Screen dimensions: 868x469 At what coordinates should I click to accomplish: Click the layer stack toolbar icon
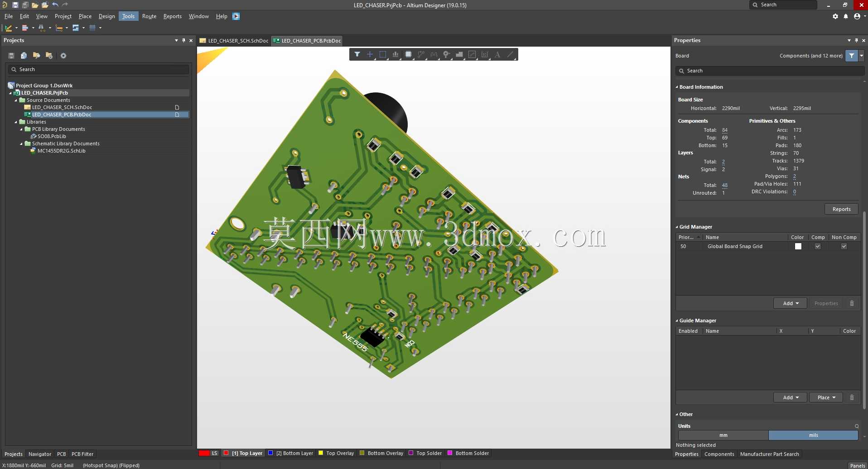[x=76, y=28]
